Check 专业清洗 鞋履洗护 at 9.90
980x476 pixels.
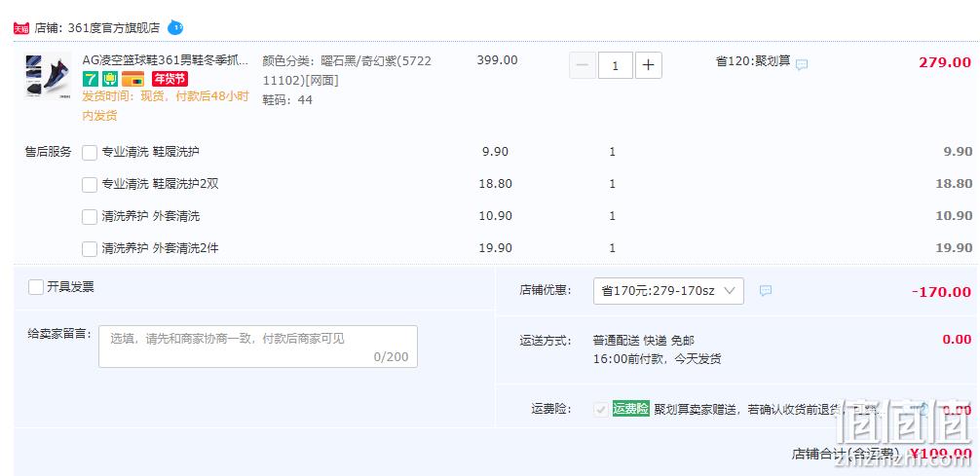(90, 152)
